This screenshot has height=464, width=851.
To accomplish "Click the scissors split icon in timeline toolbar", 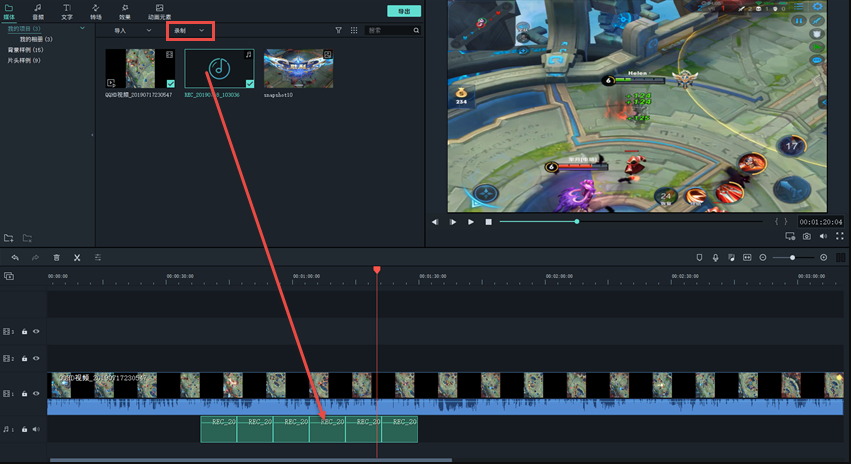I will 77,257.
